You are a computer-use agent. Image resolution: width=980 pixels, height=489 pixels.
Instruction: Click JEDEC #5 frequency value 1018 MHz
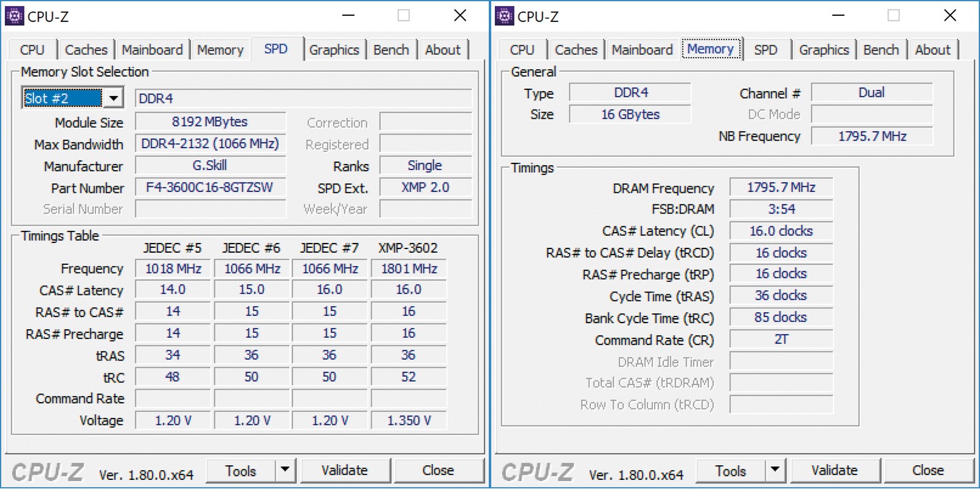tap(173, 269)
